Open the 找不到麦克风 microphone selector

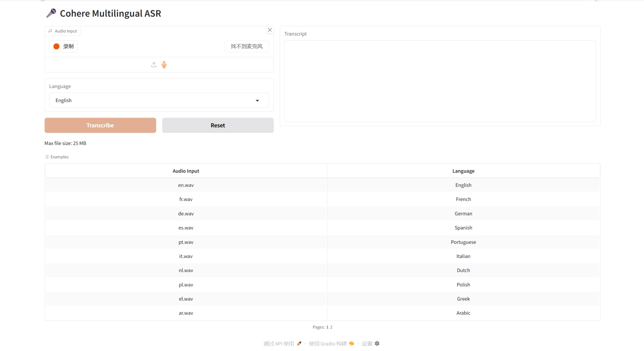tap(247, 47)
